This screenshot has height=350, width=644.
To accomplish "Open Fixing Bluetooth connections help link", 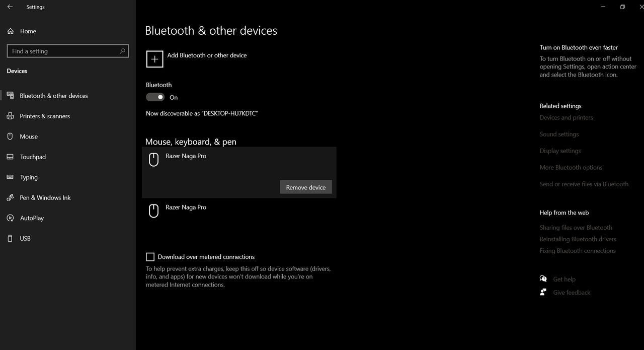I will tap(578, 251).
